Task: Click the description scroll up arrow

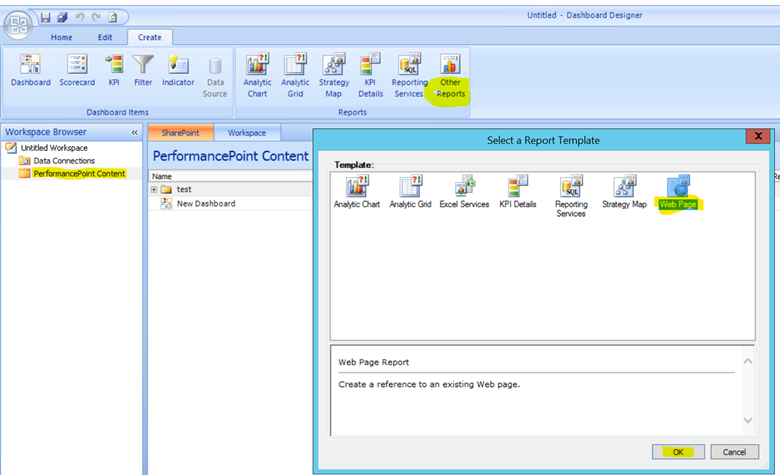Action: (x=748, y=361)
